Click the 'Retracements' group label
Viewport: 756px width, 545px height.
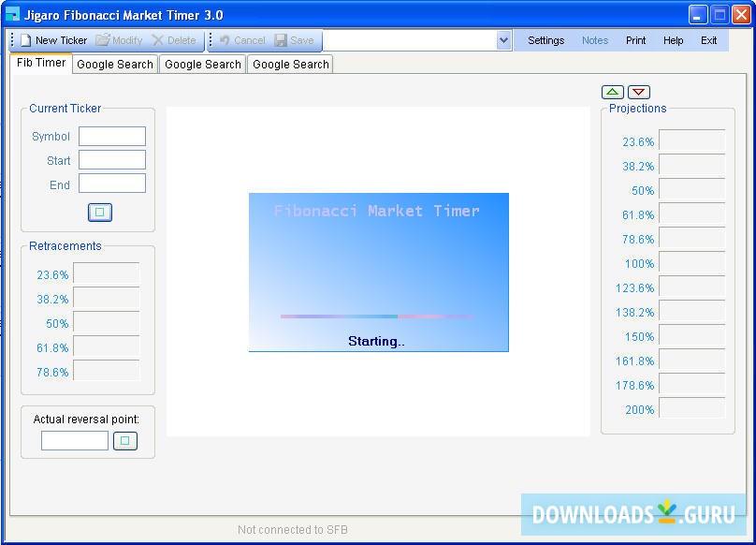tap(65, 246)
